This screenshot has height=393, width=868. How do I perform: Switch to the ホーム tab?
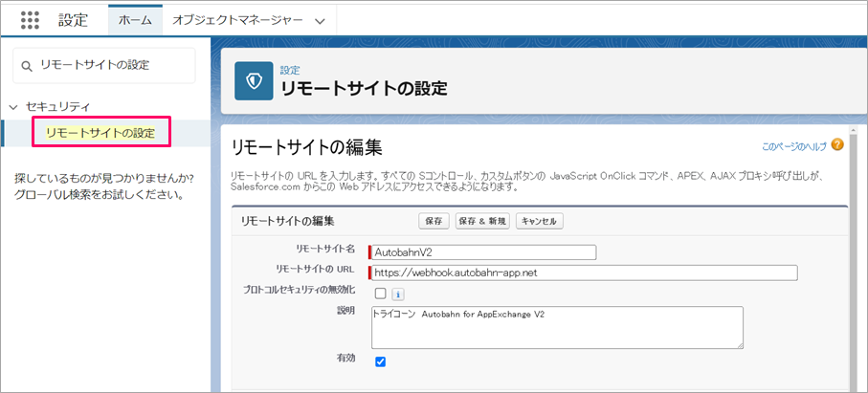pyautogui.click(x=135, y=20)
